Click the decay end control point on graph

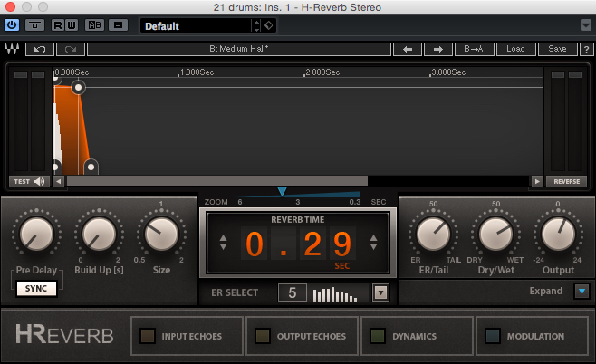pos(91,167)
